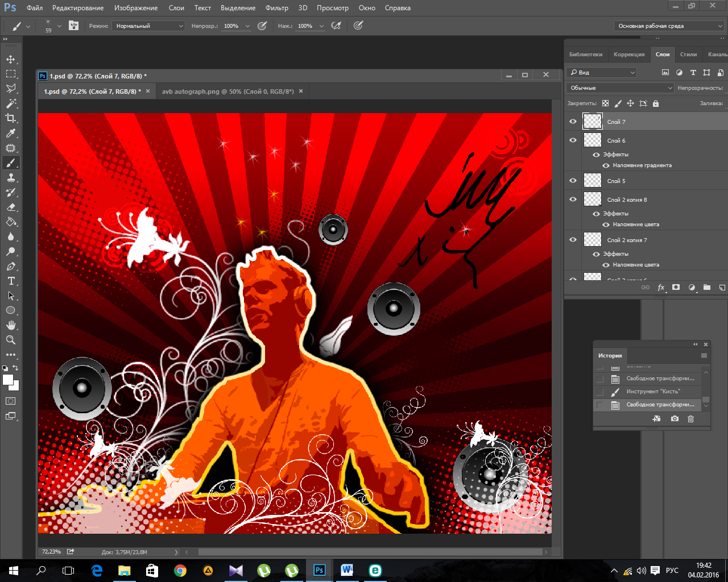Click the foreground color swatch

(x=8, y=380)
